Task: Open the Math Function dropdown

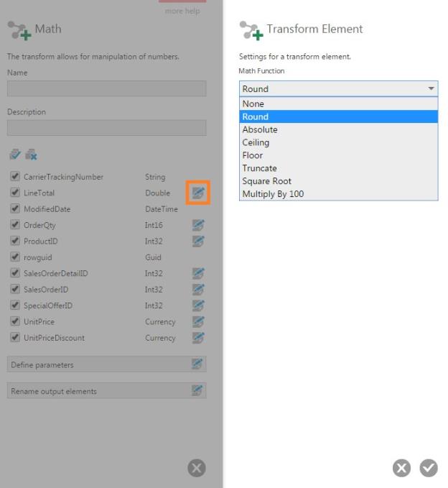Action: point(338,88)
